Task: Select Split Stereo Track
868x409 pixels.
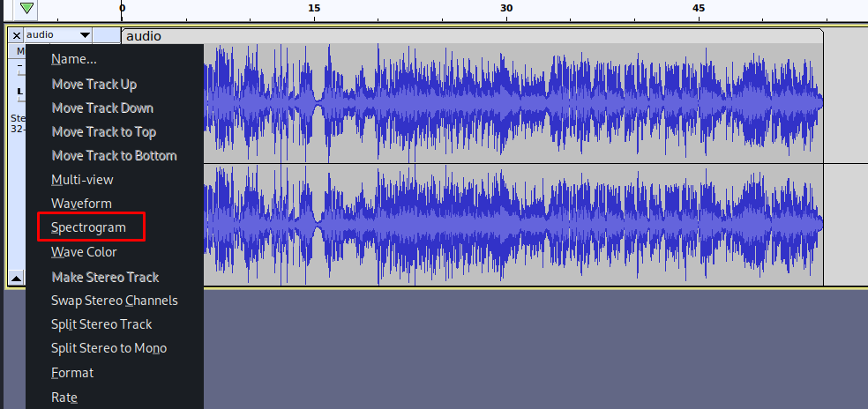Action: [101, 324]
